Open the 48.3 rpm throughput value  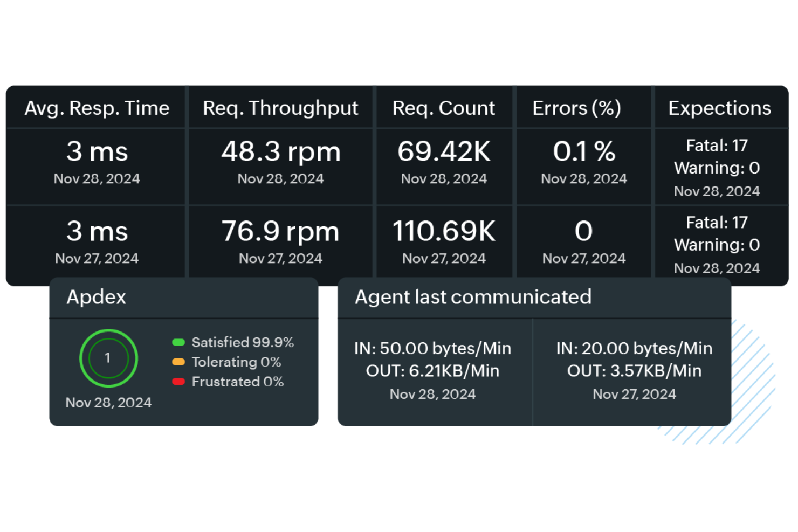point(281,151)
